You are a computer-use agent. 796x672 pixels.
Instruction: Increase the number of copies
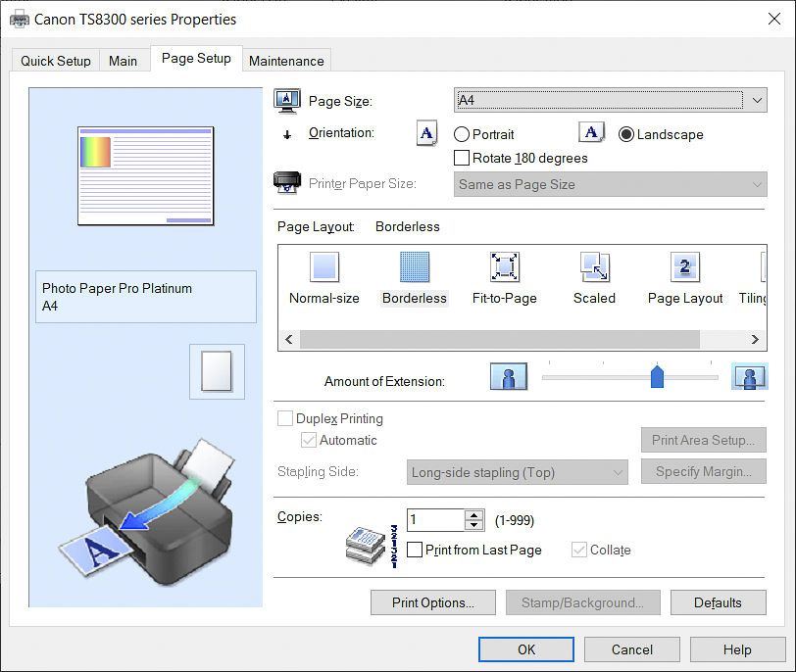474,515
